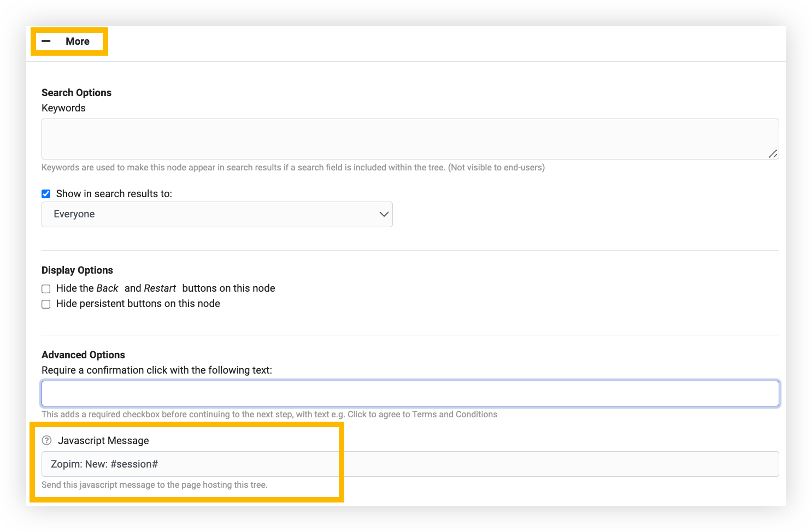The image size is (812, 532).
Task: Focus the confirmation click text field
Action: point(410,393)
